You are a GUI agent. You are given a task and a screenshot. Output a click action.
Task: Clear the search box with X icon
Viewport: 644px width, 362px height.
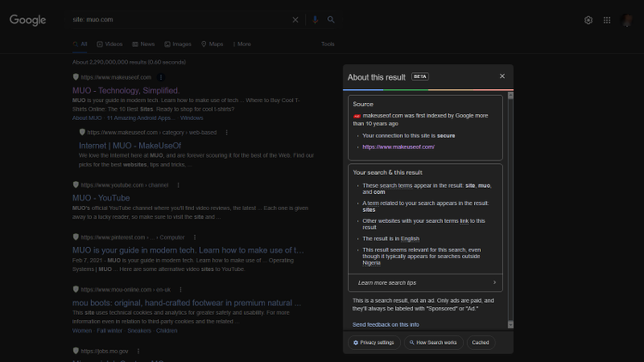(x=295, y=20)
